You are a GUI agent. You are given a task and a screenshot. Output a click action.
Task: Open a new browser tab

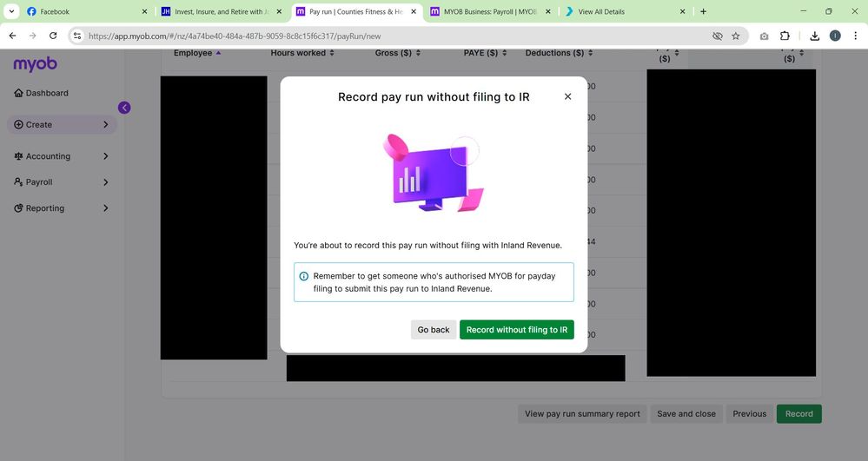[703, 11]
